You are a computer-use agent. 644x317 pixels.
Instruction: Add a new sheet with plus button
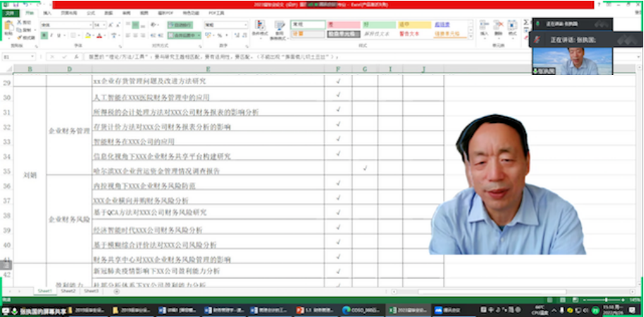click(116, 291)
